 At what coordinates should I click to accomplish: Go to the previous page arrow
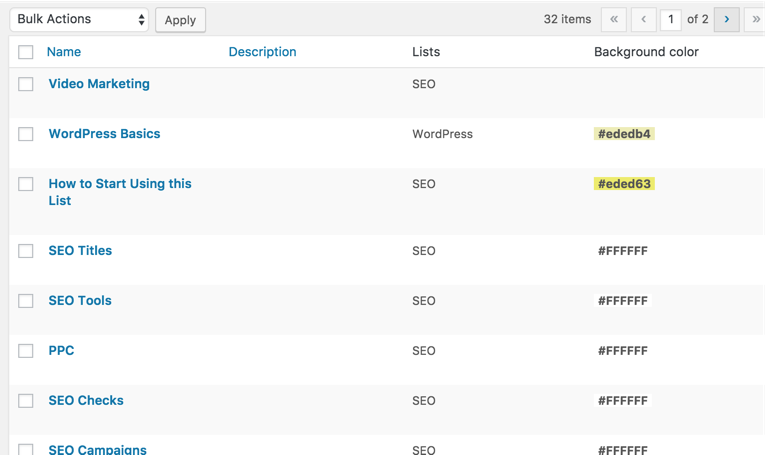point(643,20)
